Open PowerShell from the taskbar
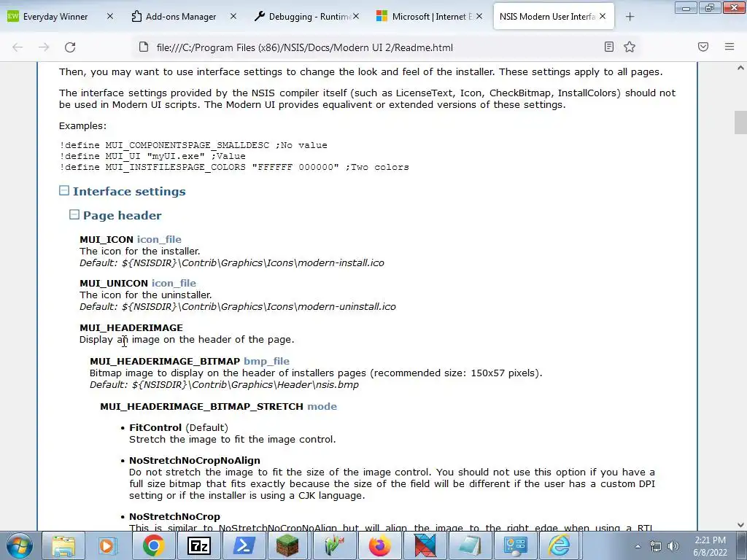747x560 pixels. (244, 545)
